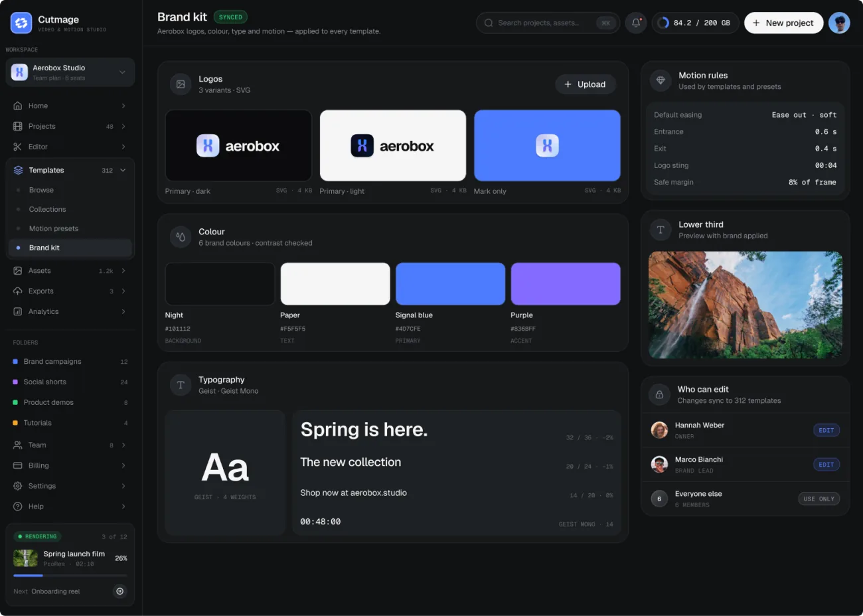Select the Primary dark logo thumbnail
The image size is (863, 616).
point(238,145)
